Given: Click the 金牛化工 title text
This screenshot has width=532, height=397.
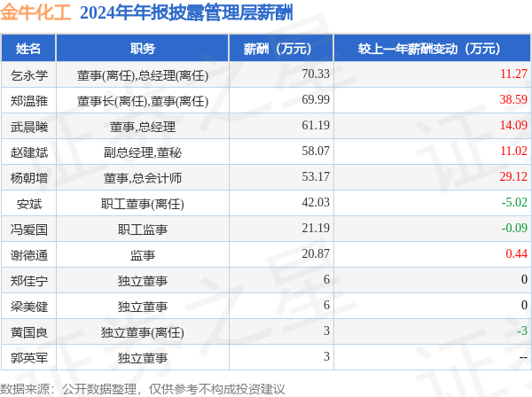Looking at the screenshot, I should (35, 12).
